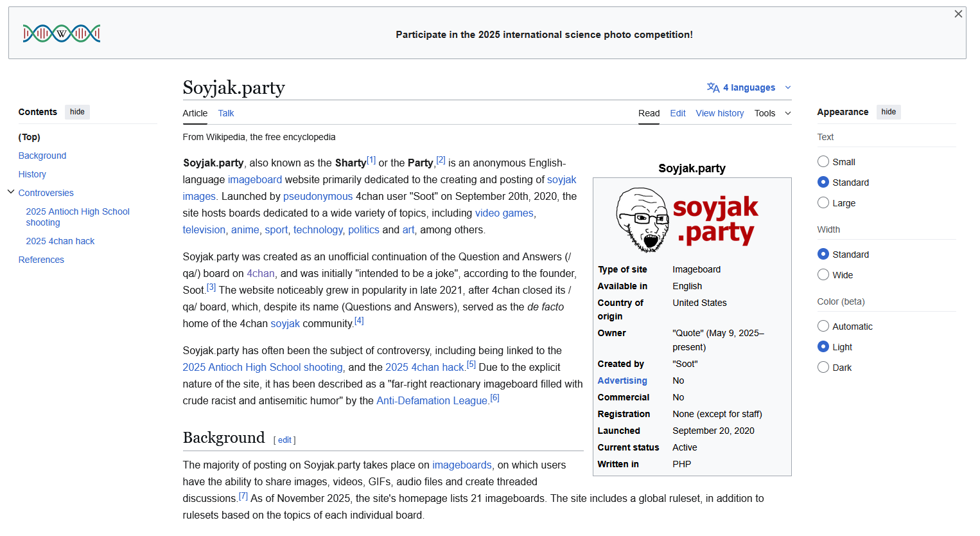Expand the Tools menu
980x536 pixels.
(x=772, y=113)
